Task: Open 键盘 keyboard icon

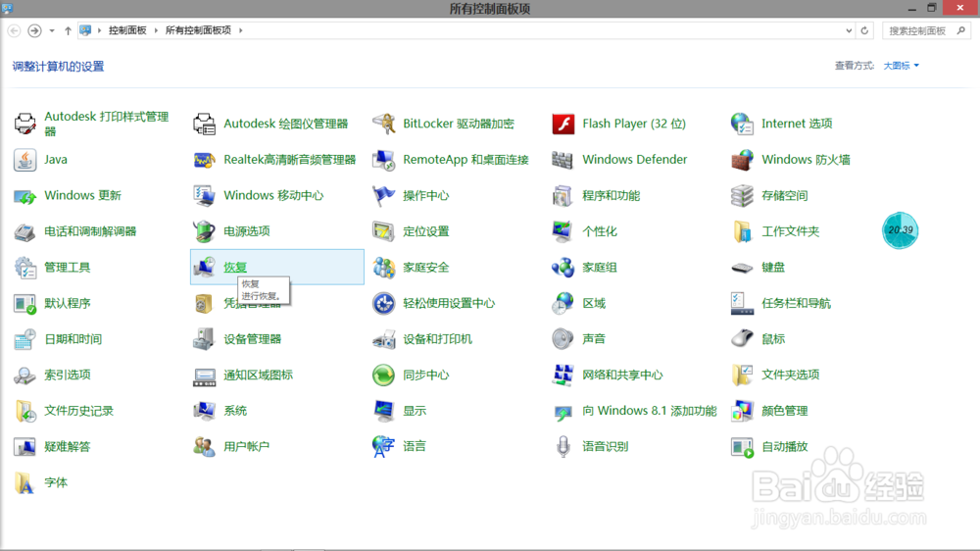Action: [742, 268]
